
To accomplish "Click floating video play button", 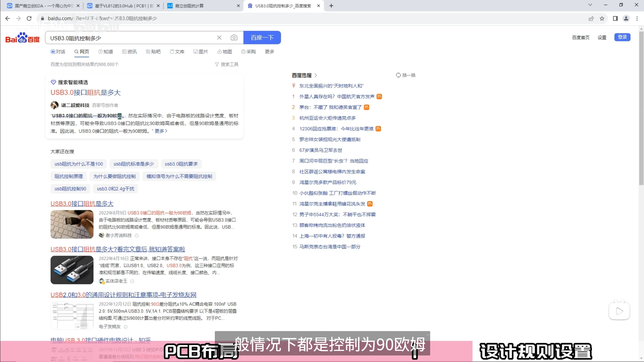I will coord(619,311).
